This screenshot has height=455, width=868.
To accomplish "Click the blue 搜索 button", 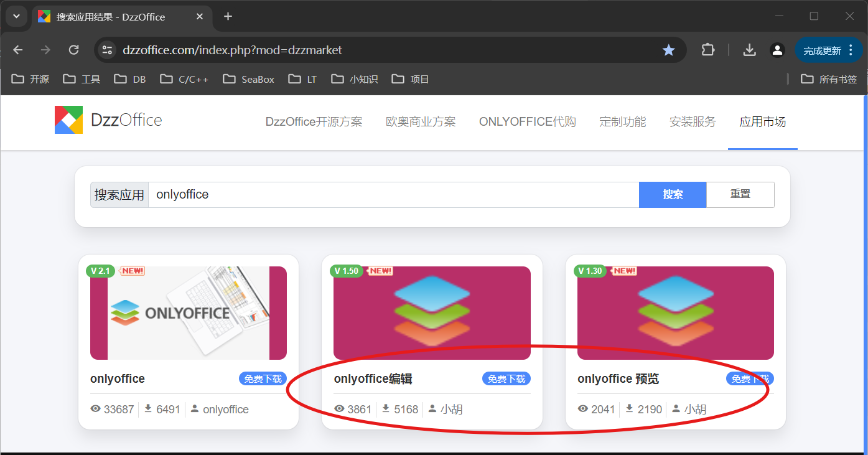I will tap(673, 195).
